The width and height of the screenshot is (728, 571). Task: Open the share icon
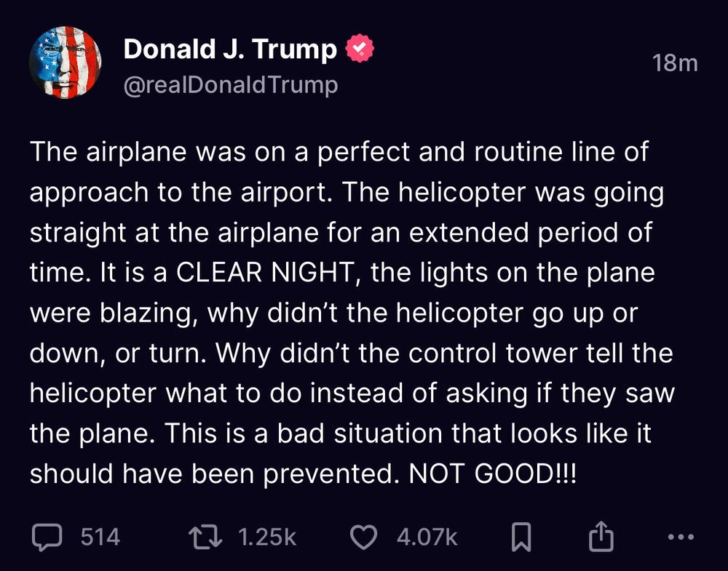click(x=601, y=538)
